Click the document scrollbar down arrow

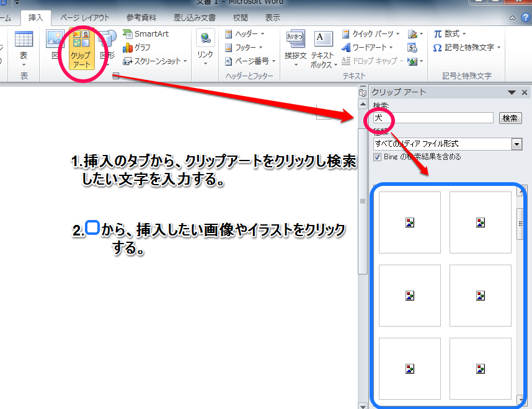[x=363, y=406]
